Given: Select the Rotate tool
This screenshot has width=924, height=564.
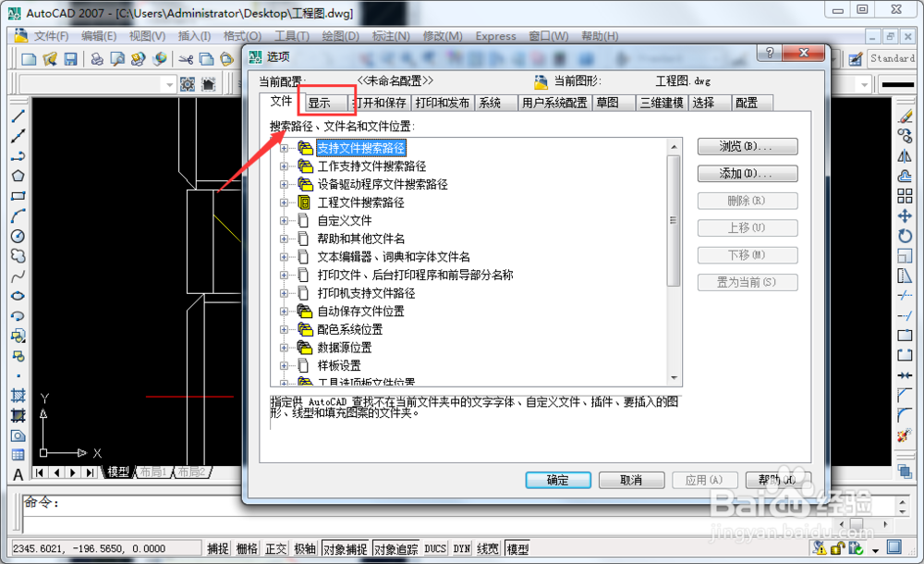Looking at the screenshot, I should [905, 236].
